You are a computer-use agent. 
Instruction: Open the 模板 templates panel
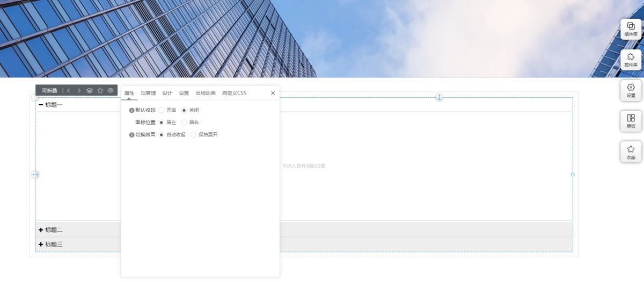click(631, 121)
